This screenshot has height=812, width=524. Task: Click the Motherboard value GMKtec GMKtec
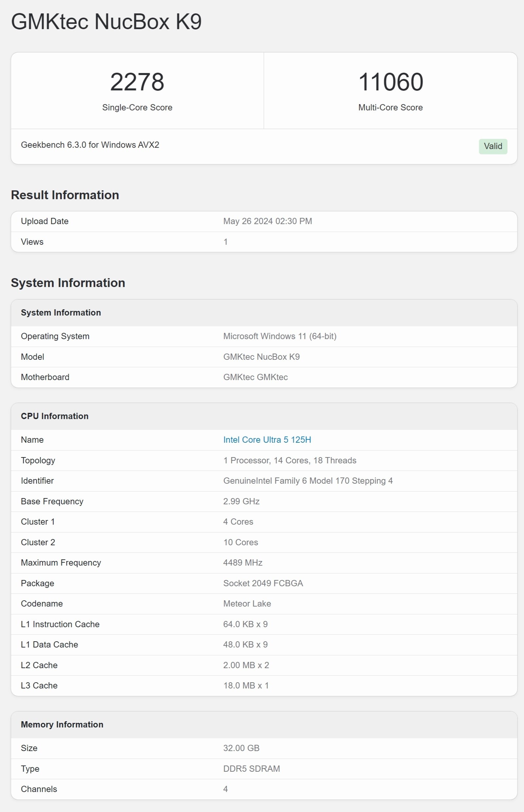tap(255, 377)
